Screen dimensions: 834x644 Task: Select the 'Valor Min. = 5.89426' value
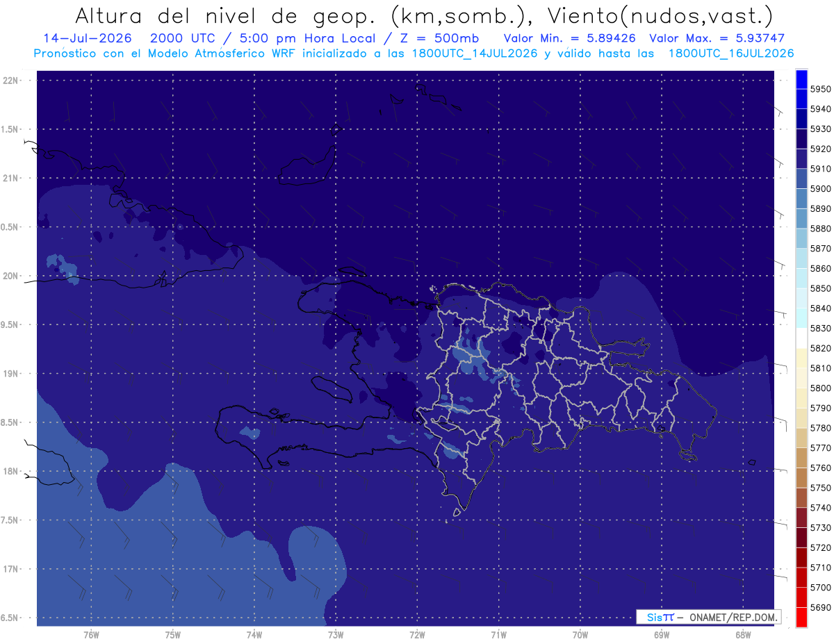[x=570, y=38]
